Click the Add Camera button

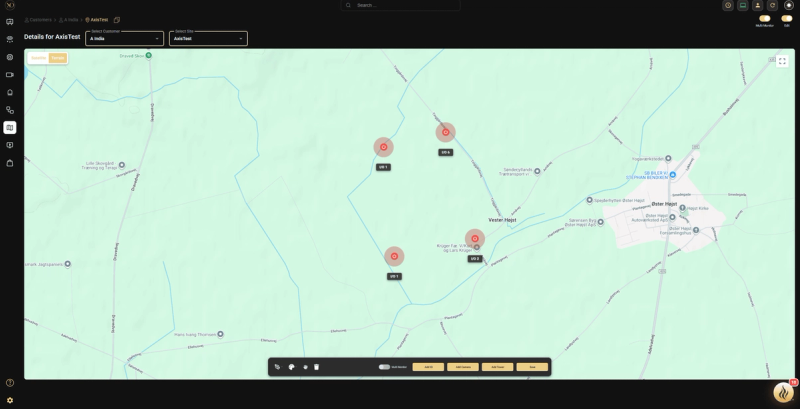pyautogui.click(x=463, y=367)
